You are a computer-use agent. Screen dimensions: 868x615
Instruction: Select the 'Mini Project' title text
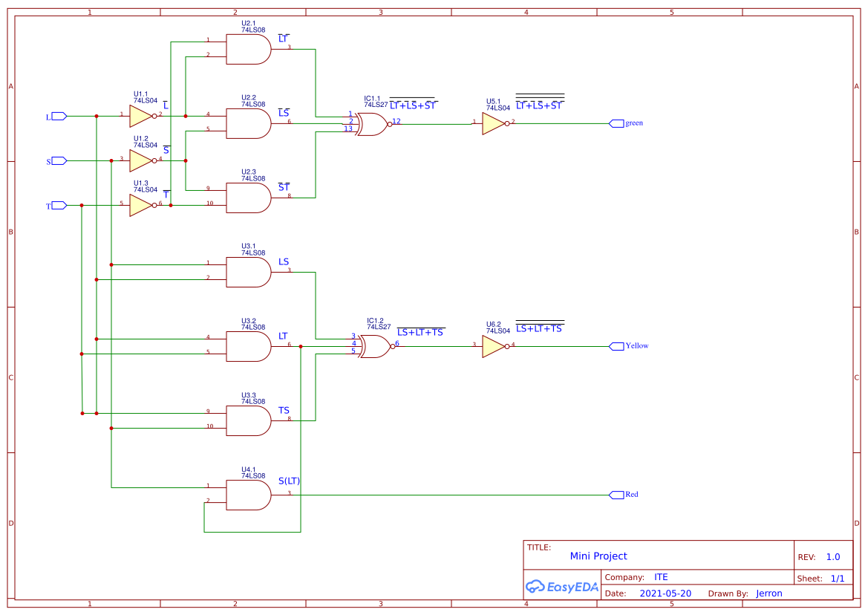point(598,556)
